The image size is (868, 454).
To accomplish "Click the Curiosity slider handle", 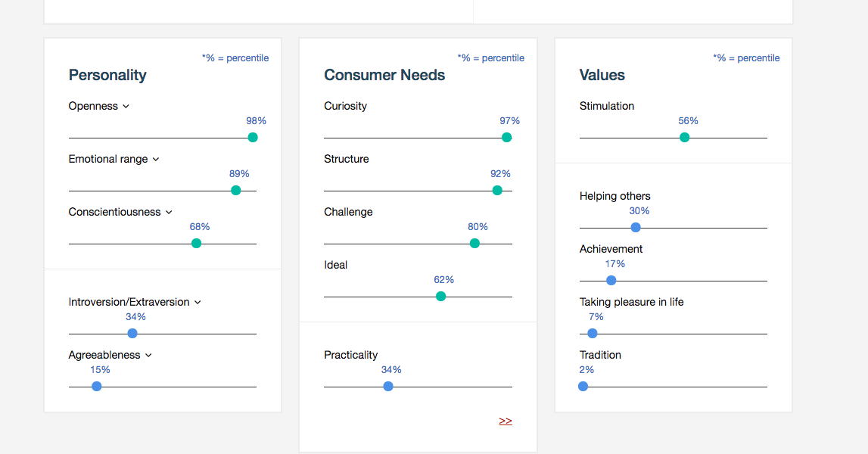I will [507, 138].
